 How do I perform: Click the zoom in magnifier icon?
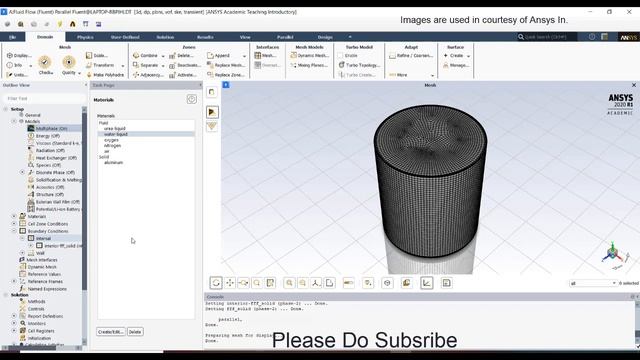point(289,283)
